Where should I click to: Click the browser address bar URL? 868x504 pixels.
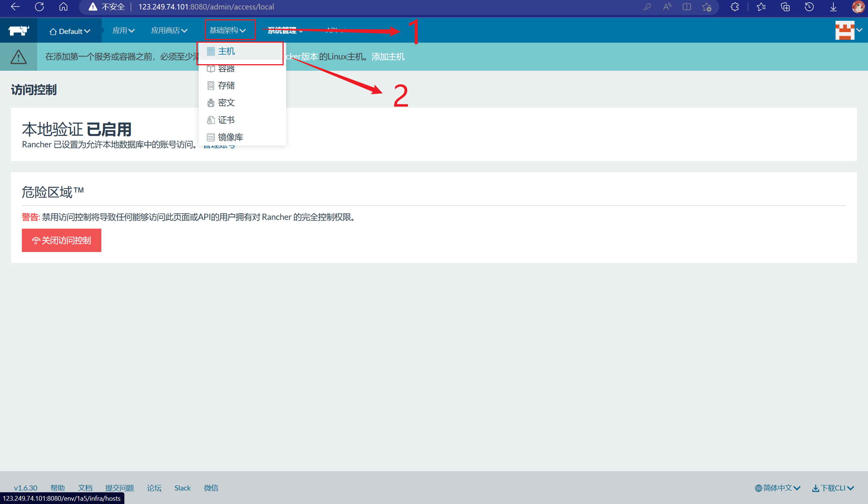coord(206,7)
